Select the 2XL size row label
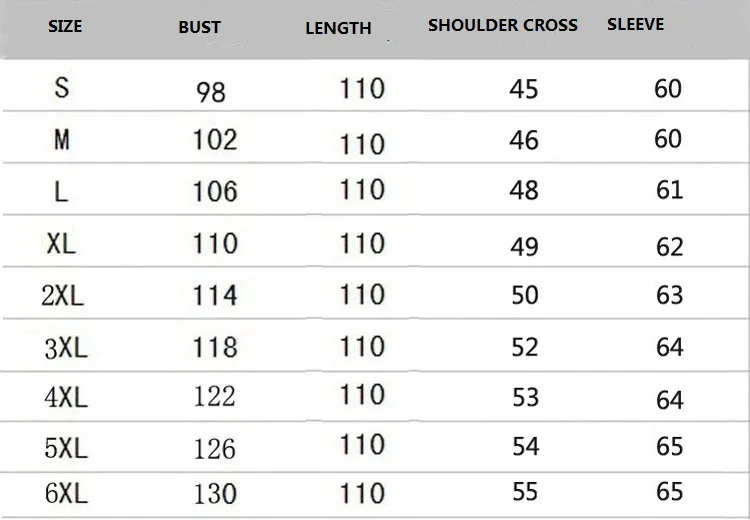This screenshot has width=750, height=520. pos(62,295)
